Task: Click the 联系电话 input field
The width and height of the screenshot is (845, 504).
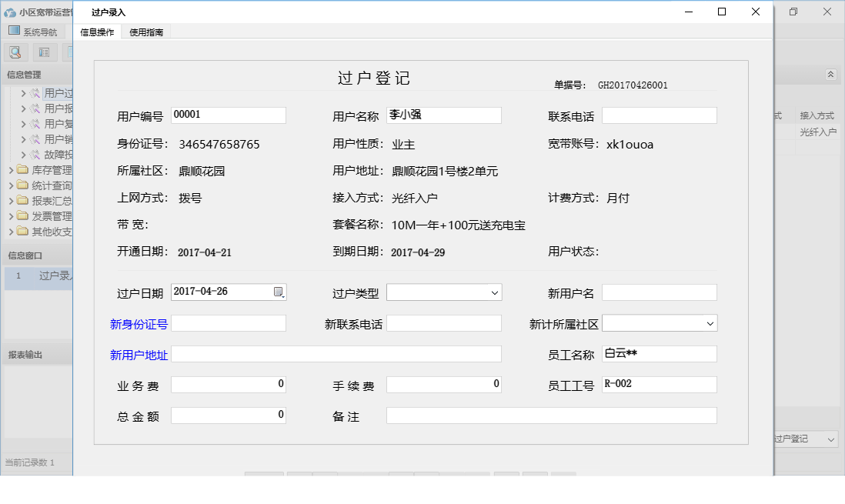Action: (661, 115)
